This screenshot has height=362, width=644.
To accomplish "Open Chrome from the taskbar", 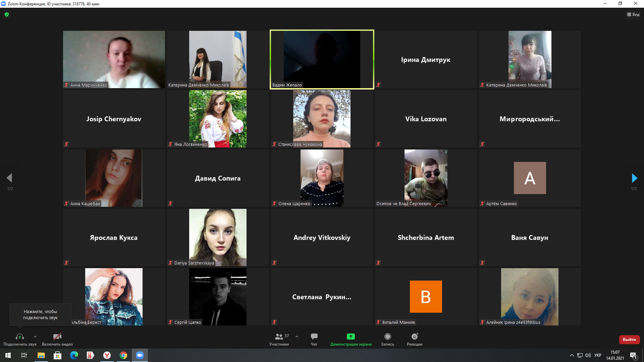I will click(123, 355).
